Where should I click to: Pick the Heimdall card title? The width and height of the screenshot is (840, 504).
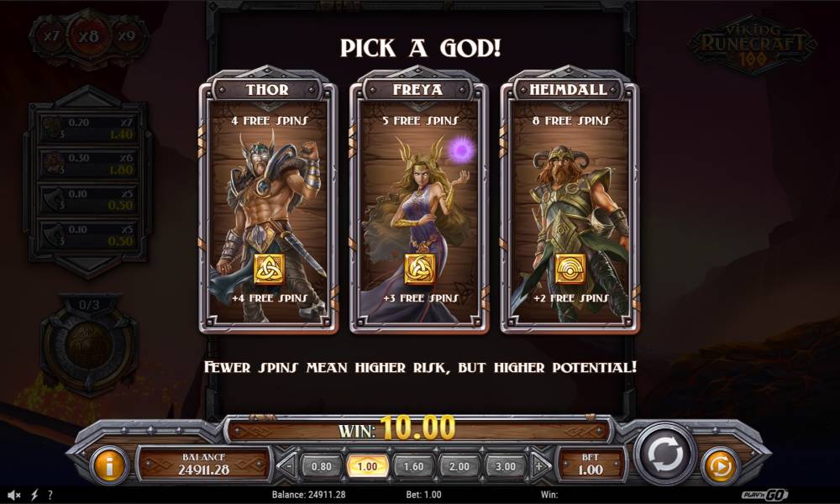[569, 89]
